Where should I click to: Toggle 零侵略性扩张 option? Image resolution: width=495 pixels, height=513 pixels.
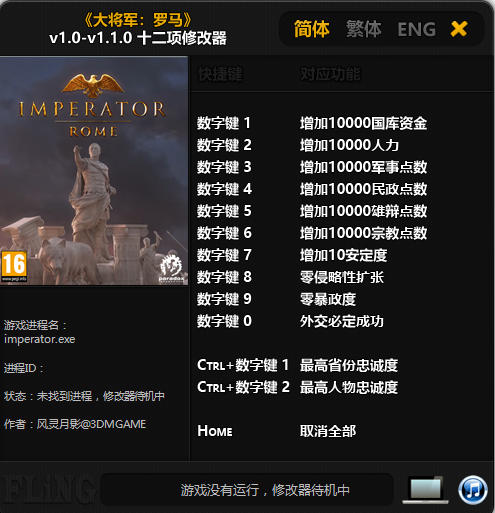(342, 277)
